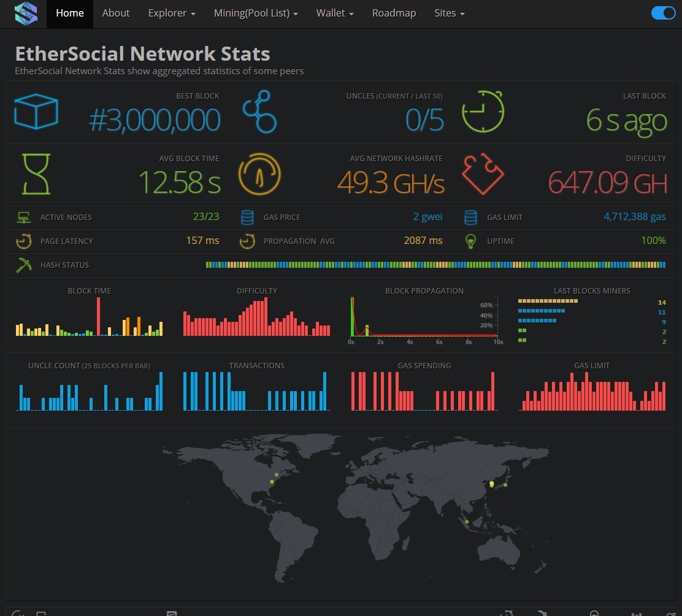Screen dimensions: 682x616
Task: Click the EtherSocial logo icon
Action: [26, 13]
